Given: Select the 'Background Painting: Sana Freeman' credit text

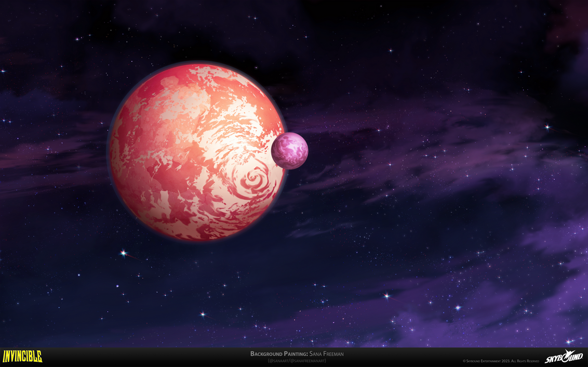Looking at the screenshot, I should coord(297,353).
